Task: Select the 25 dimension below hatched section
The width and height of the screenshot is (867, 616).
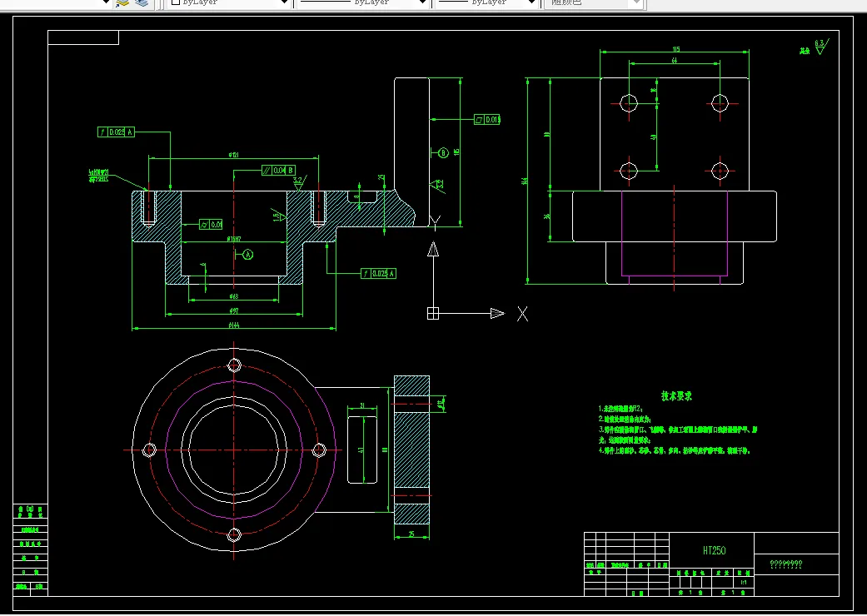Action: tap(411, 534)
